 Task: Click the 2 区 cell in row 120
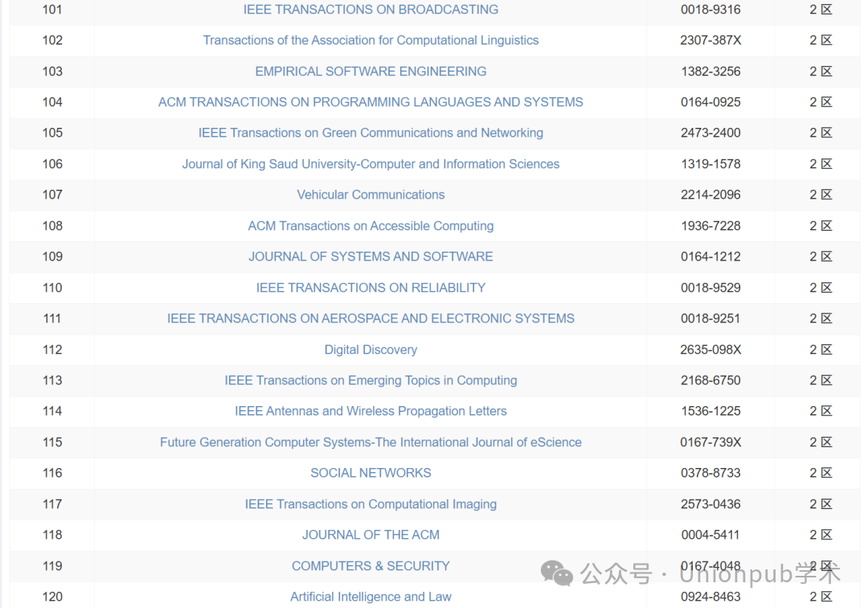pos(821,597)
